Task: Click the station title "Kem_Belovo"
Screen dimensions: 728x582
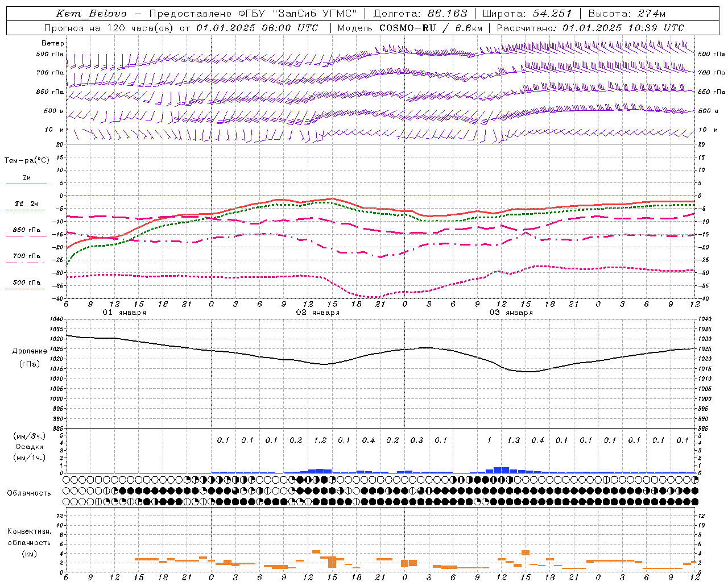Action: click(x=91, y=14)
